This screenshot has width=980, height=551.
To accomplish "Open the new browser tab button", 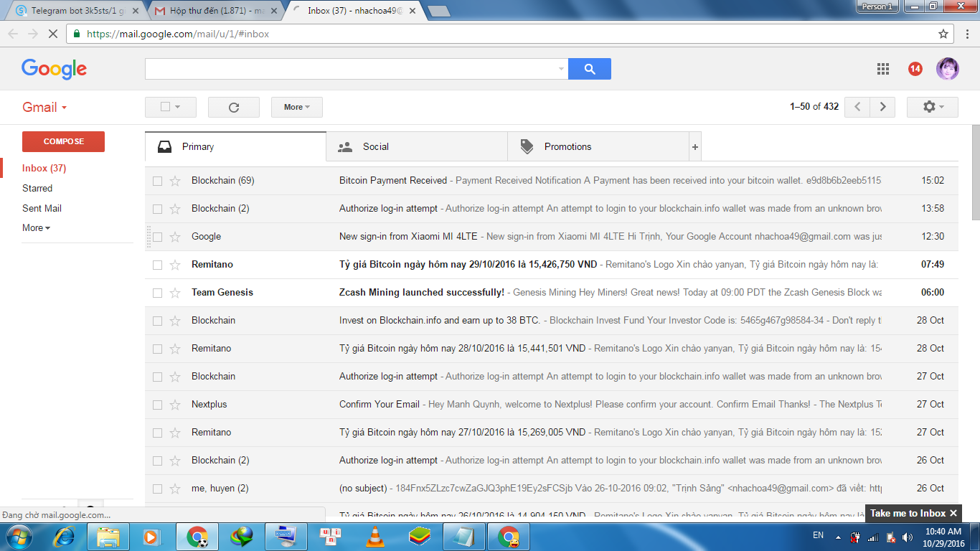I will 438,11.
